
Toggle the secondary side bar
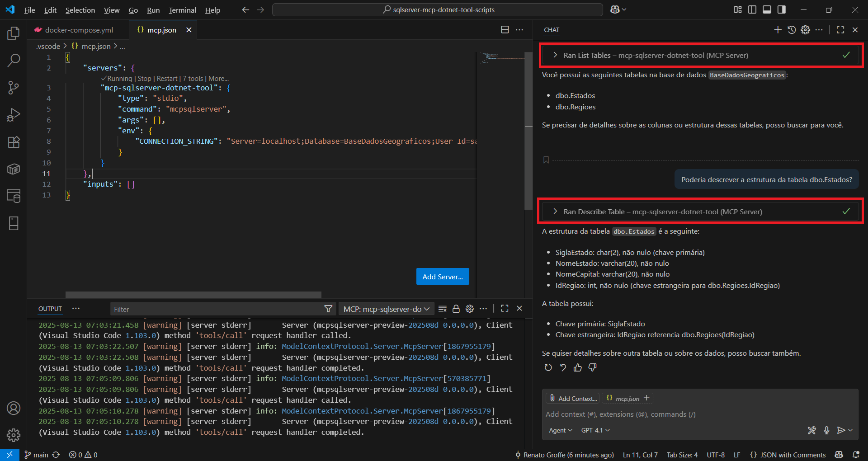tap(782, 9)
